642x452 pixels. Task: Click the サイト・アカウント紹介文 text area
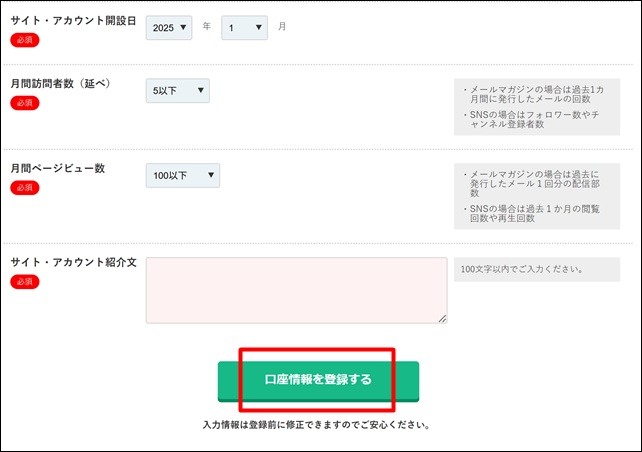click(x=296, y=290)
